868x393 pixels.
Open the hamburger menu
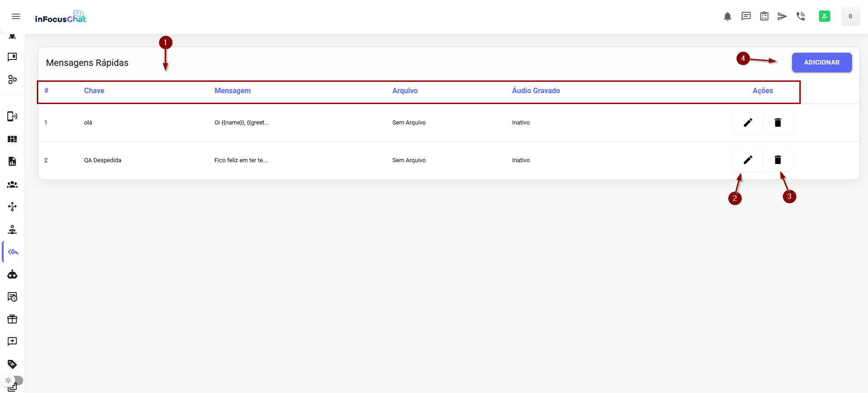click(16, 16)
